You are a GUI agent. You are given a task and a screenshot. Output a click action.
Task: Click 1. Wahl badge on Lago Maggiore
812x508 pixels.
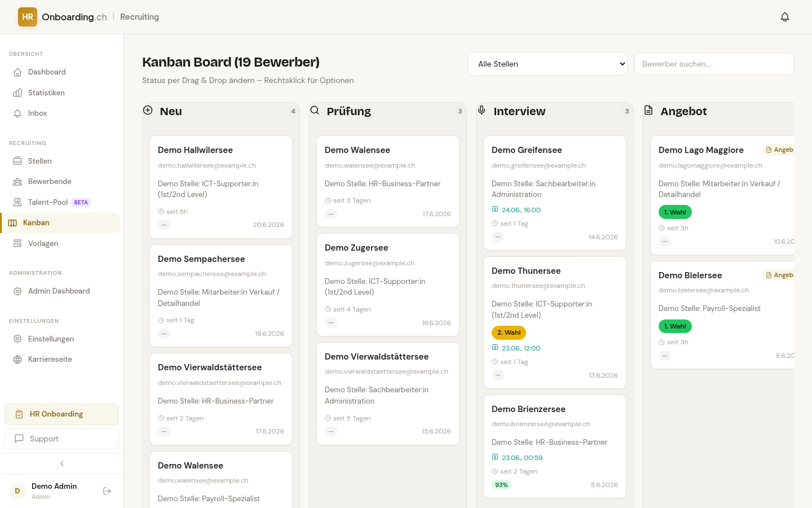675,212
